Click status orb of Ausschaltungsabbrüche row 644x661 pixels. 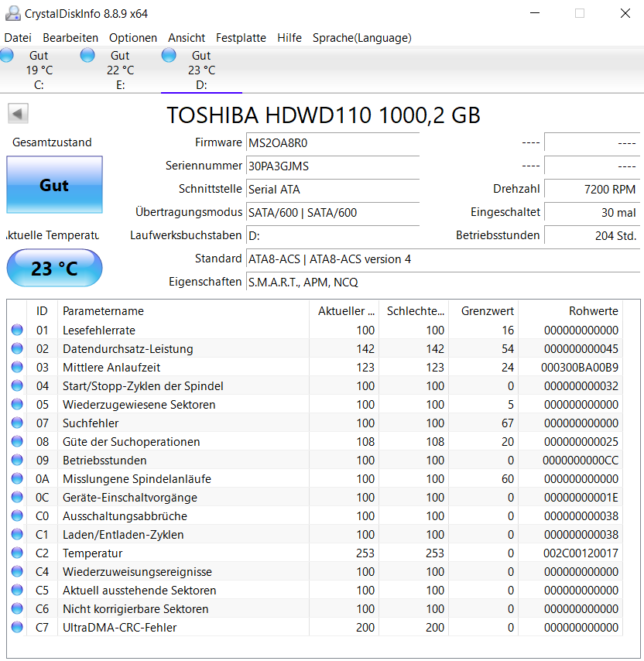coord(17,515)
